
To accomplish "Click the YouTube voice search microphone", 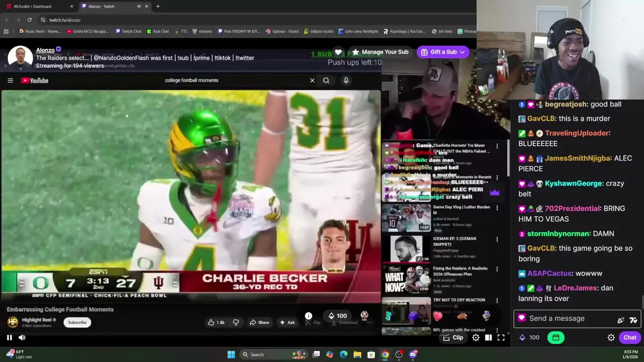I will [346, 80].
